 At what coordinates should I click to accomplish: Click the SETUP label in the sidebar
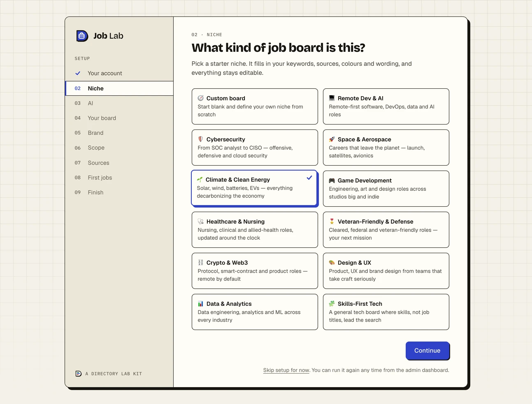82,59
